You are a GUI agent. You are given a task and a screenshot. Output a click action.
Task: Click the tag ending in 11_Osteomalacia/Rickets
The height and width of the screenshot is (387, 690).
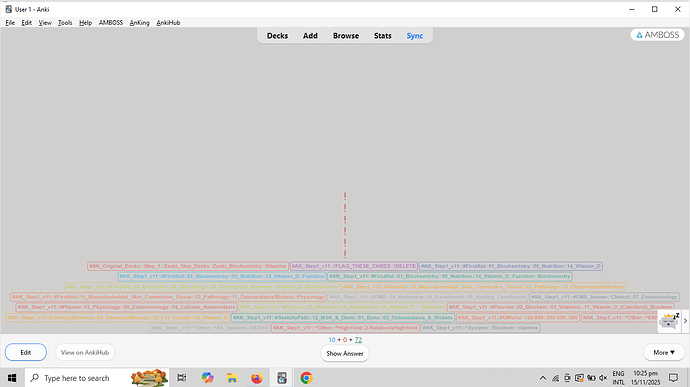coord(483,287)
